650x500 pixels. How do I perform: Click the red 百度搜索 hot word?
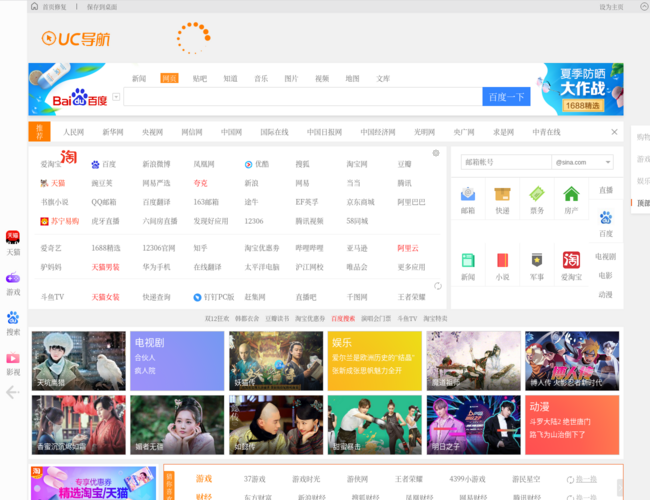(x=343, y=318)
